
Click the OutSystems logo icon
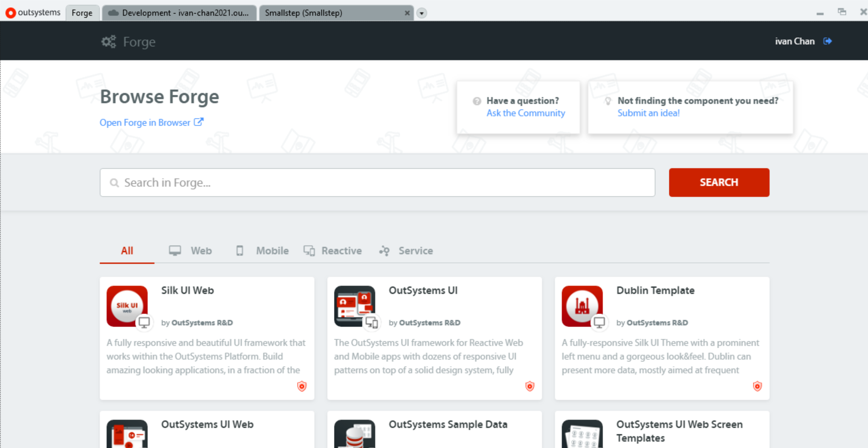tap(10, 13)
